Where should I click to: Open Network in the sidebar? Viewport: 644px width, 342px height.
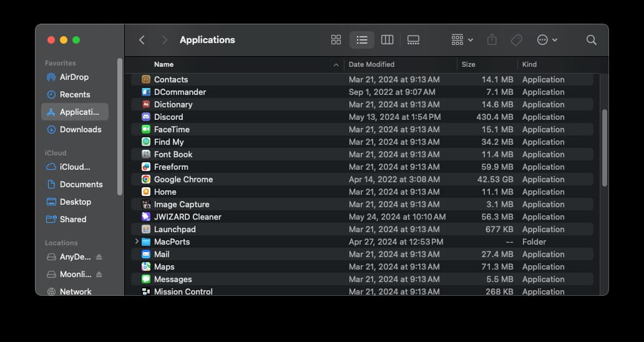click(74, 291)
